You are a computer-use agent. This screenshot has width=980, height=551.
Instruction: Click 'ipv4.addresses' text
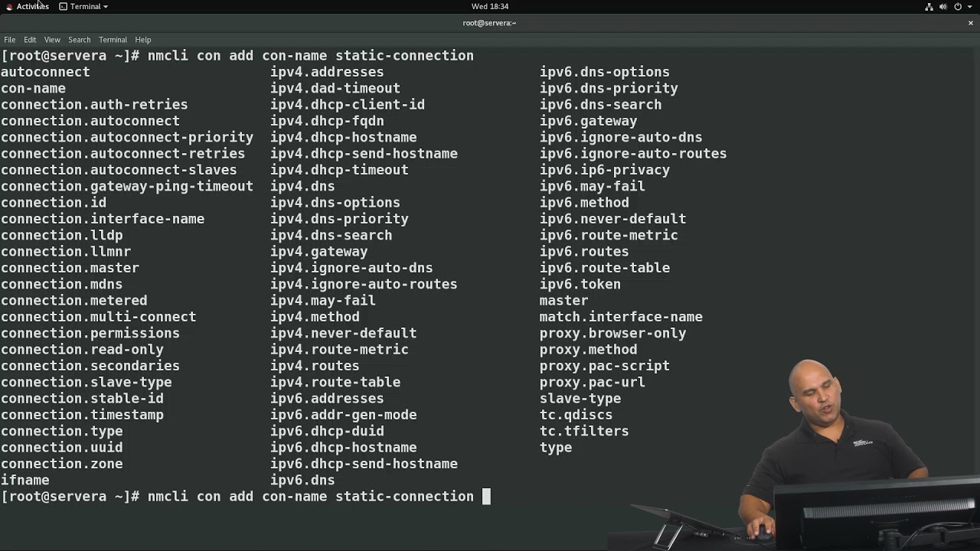(x=327, y=72)
